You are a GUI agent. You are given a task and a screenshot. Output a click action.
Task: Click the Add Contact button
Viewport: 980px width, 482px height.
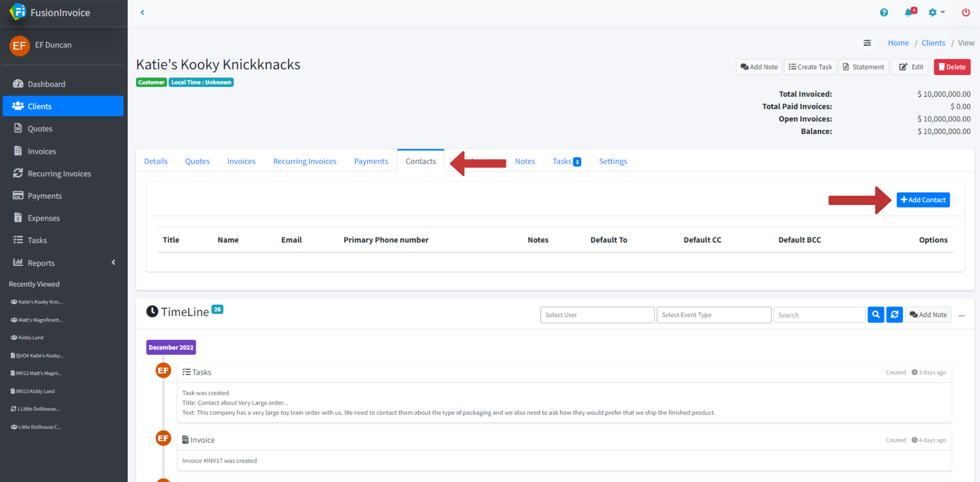(923, 199)
